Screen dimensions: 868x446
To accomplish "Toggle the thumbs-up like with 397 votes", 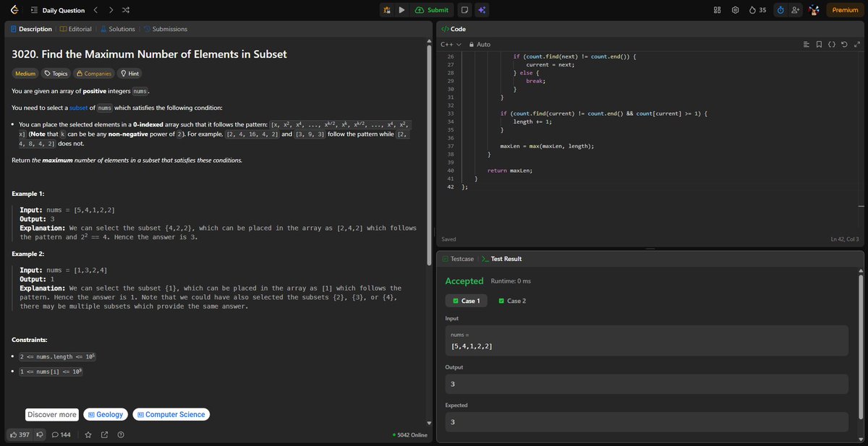I will [20, 435].
